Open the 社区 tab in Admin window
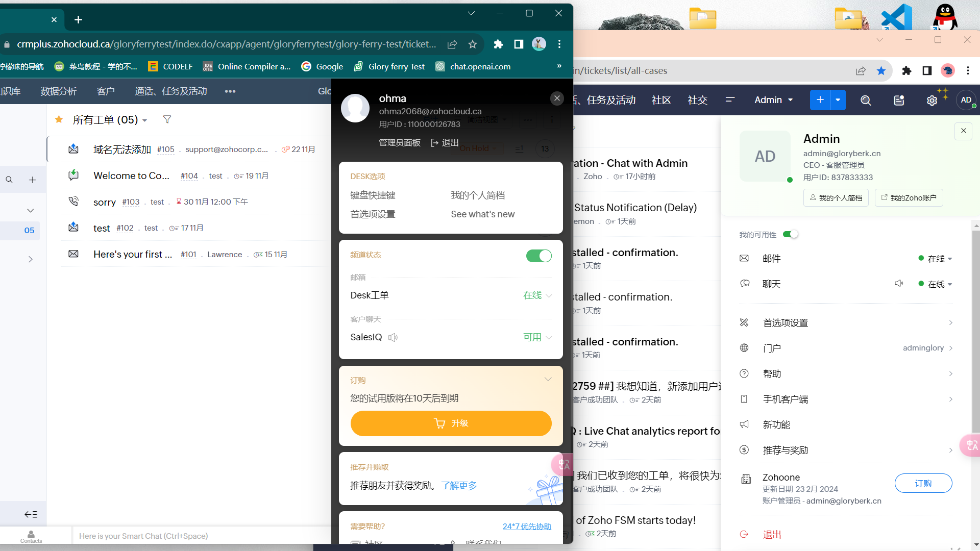The height and width of the screenshot is (551, 980). (661, 100)
